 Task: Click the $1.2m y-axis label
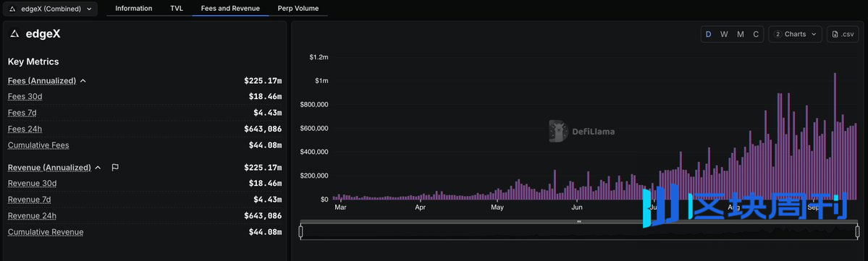[319, 57]
